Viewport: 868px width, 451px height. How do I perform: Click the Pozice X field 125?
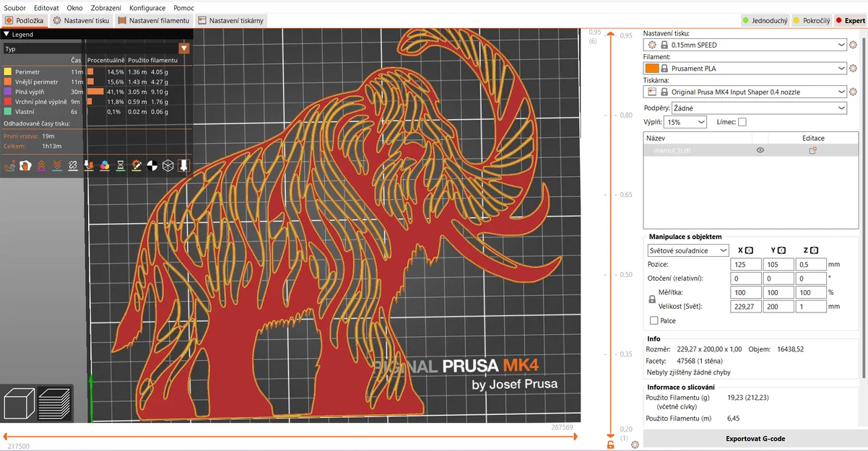click(746, 265)
